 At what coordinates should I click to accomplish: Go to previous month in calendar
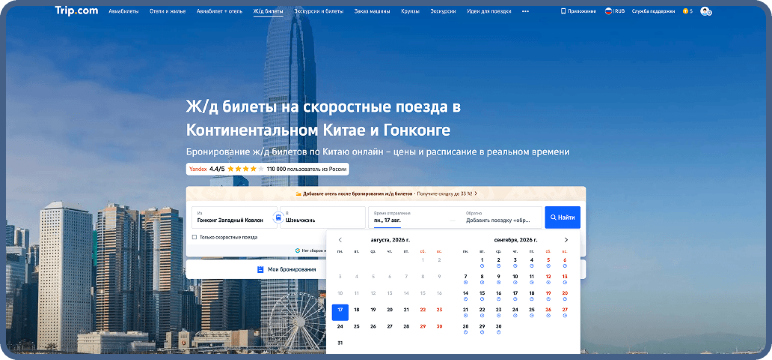(340, 240)
